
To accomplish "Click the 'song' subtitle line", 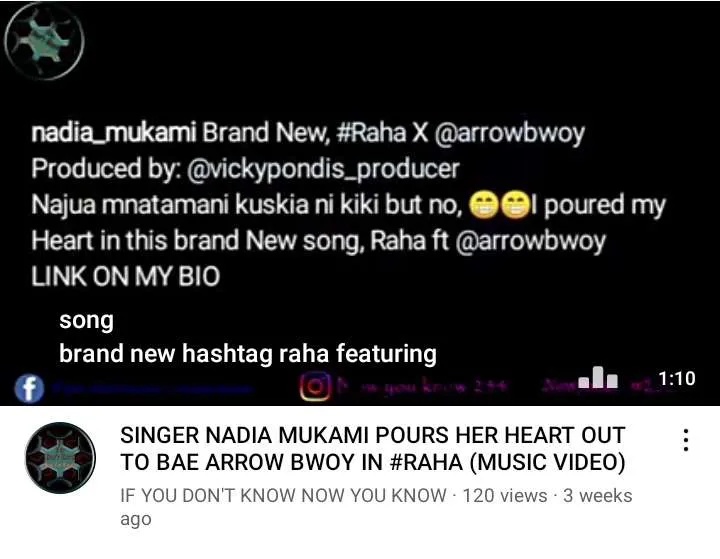I will click(x=86, y=321).
